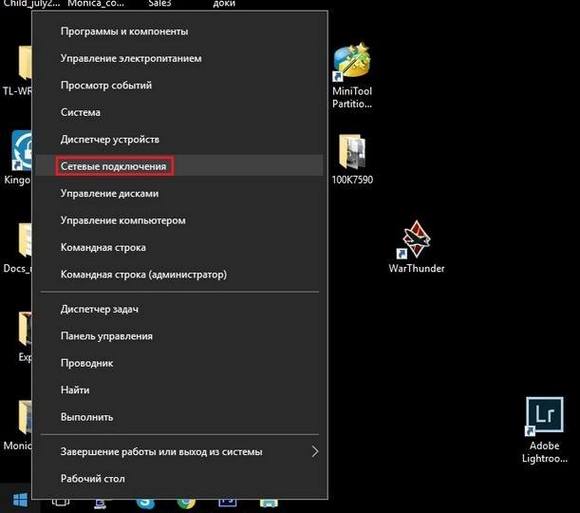Select the 100K7590 folder icon
This screenshot has width=580, height=513.
tap(352, 159)
